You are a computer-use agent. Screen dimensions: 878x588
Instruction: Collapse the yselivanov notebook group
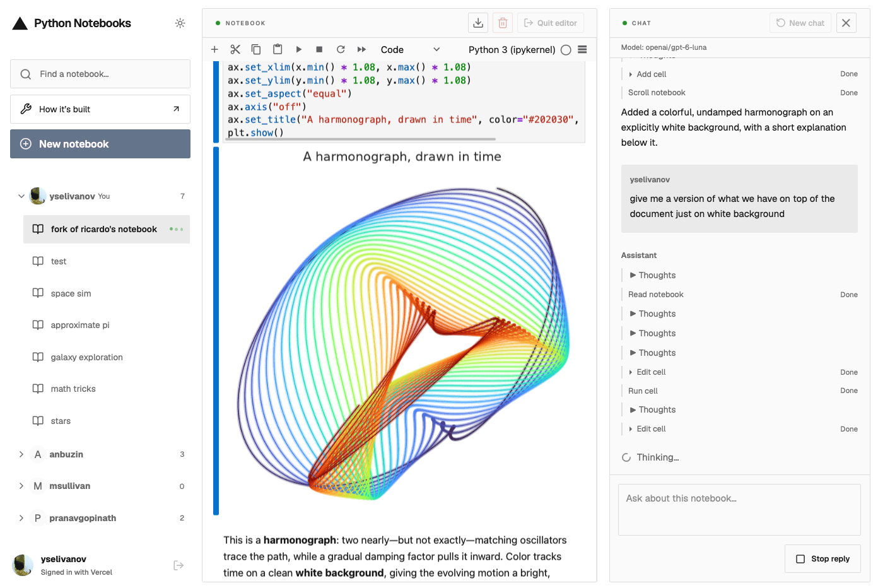tap(21, 196)
